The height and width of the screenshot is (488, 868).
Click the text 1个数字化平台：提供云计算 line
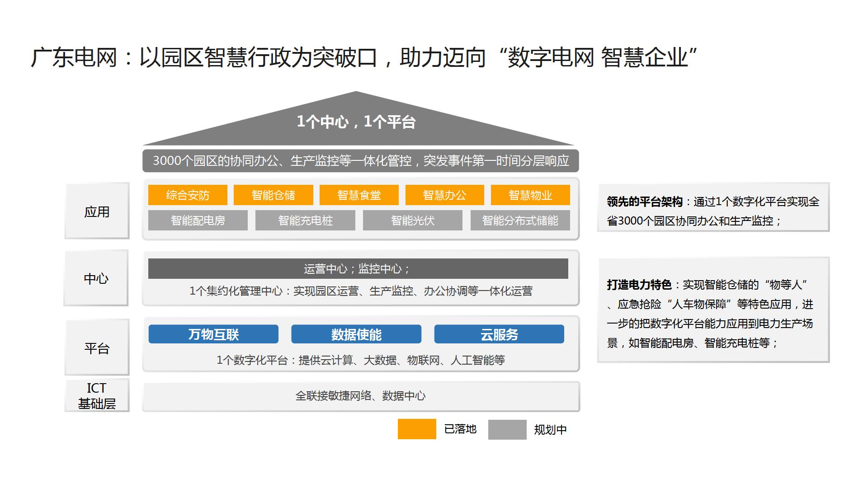coord(361,360)
